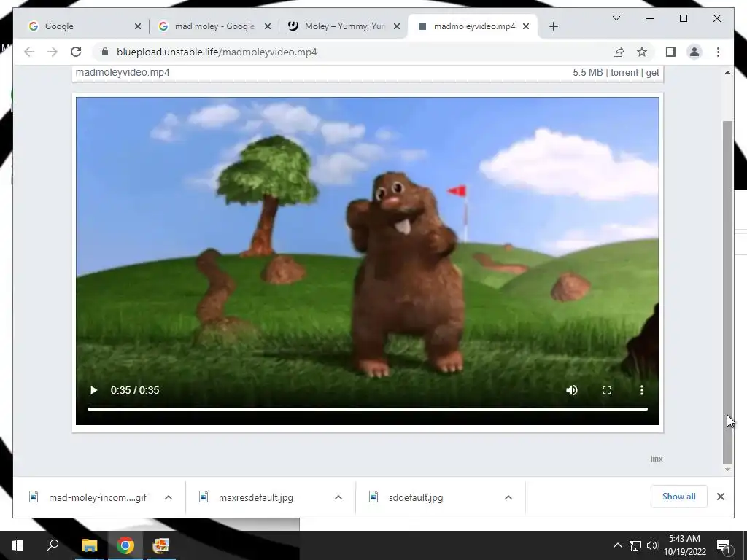Expand options for mad-moley gif download

coord(169,497)
